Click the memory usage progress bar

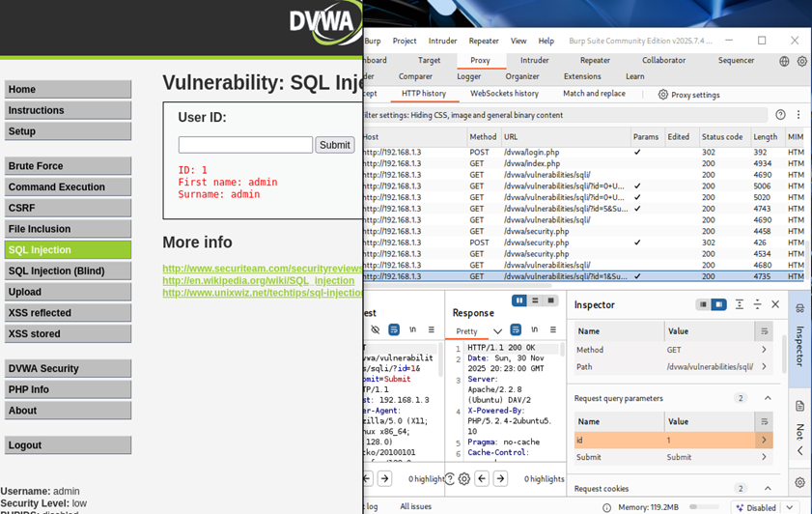coord(704,507)
